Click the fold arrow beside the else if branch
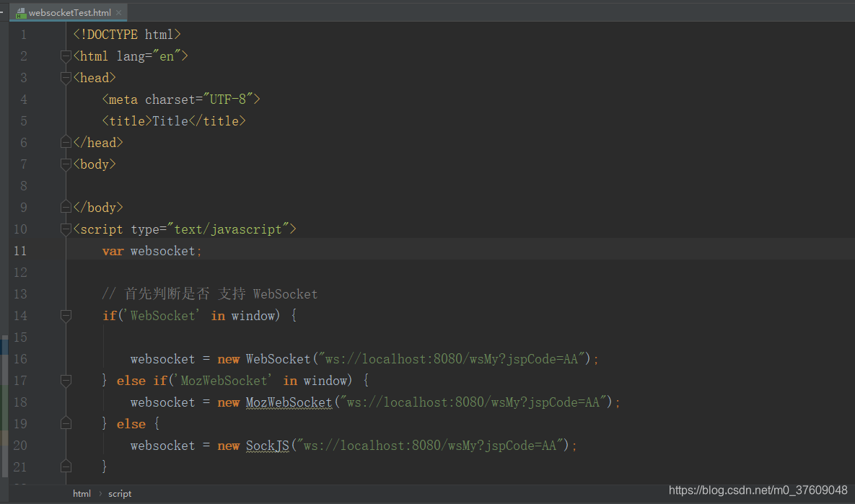This screenshot has height=504, width=855. (65, 381)
